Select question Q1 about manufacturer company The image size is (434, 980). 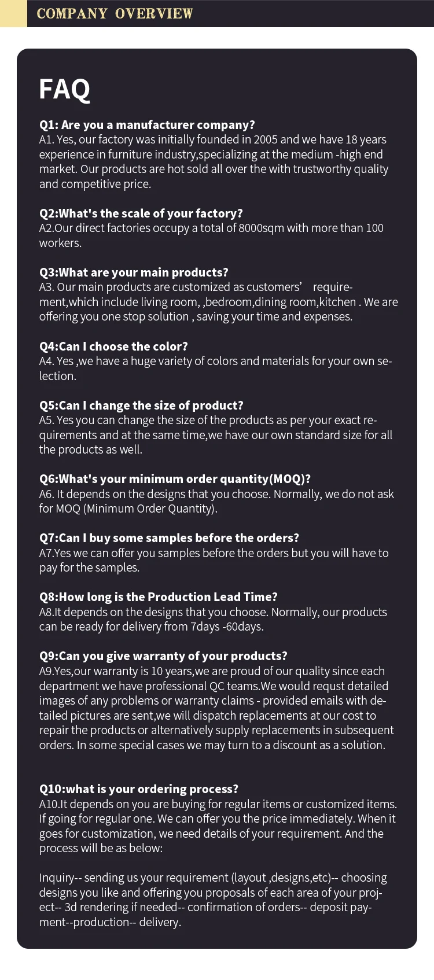(x=147, y=125)
